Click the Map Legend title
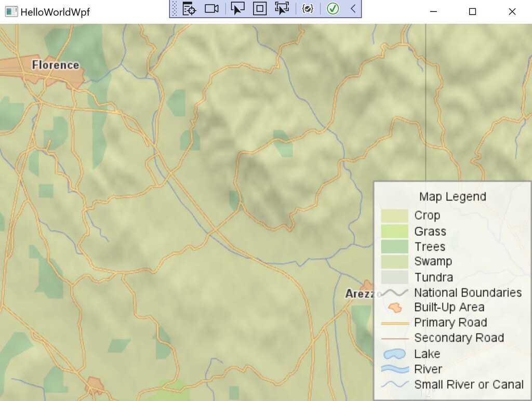The image size is (532, 401). (453, 197)
